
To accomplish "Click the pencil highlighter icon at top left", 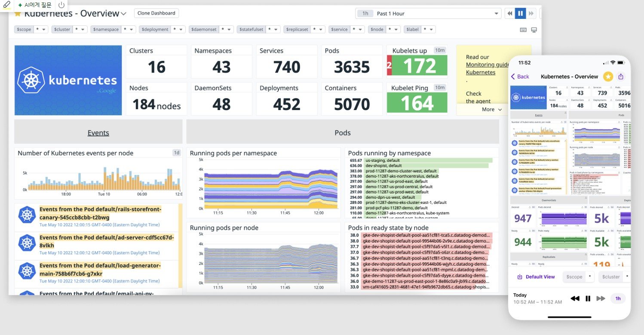I will click(x=7, y=5).
